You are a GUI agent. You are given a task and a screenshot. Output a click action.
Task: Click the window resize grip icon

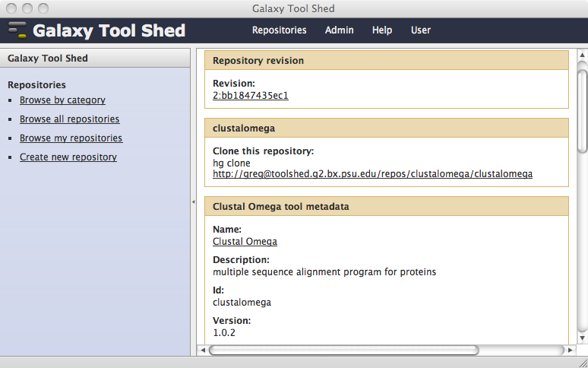tap(583, 363)
